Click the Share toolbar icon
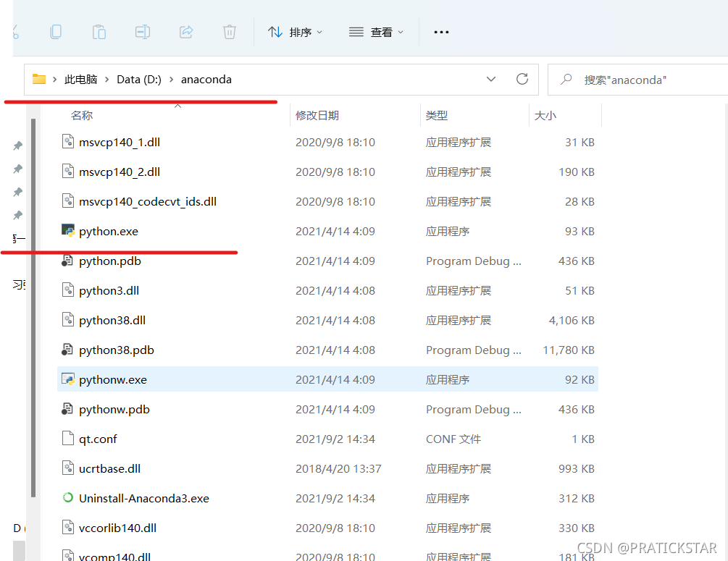The height and width of the screenshot is (561, 728). click(x=186, y=32)
